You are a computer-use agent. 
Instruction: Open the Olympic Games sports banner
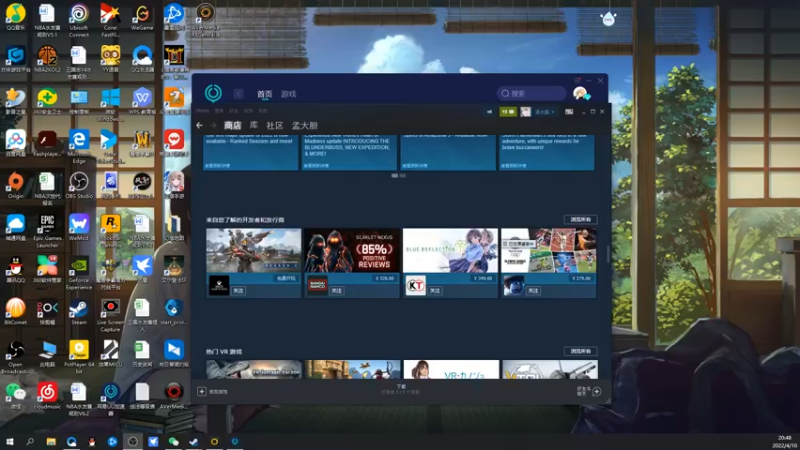click(x=548, y=250)
